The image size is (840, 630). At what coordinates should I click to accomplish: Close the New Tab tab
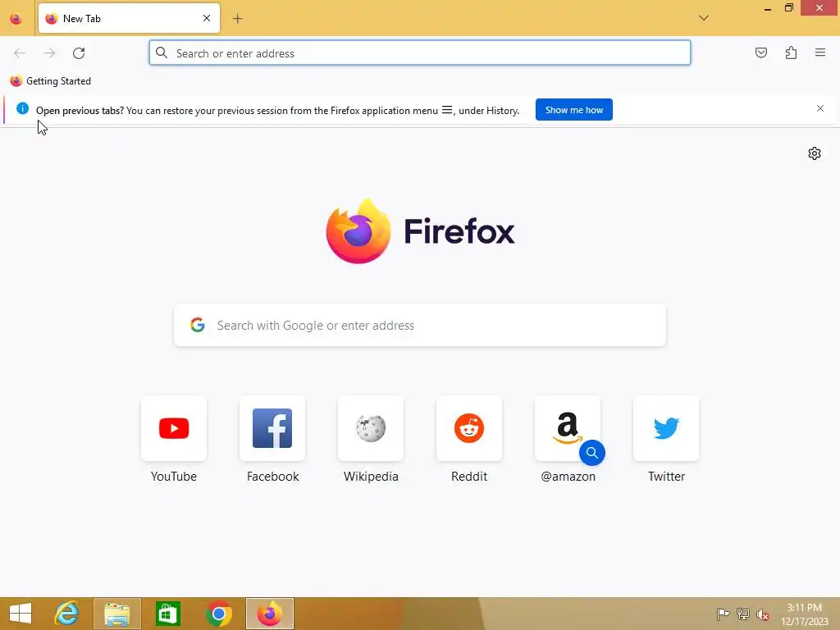coord(207,18)
